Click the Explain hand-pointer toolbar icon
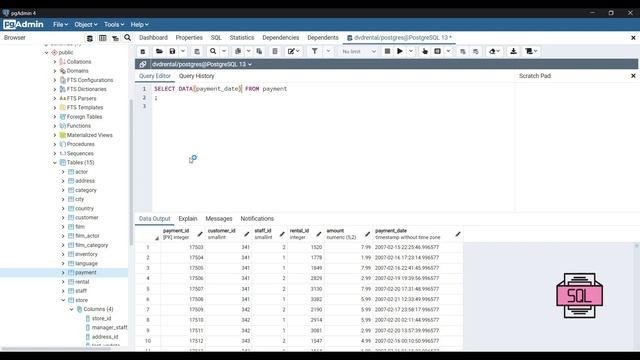The width and height of the screenshot is (640, 360). point(425,51)
